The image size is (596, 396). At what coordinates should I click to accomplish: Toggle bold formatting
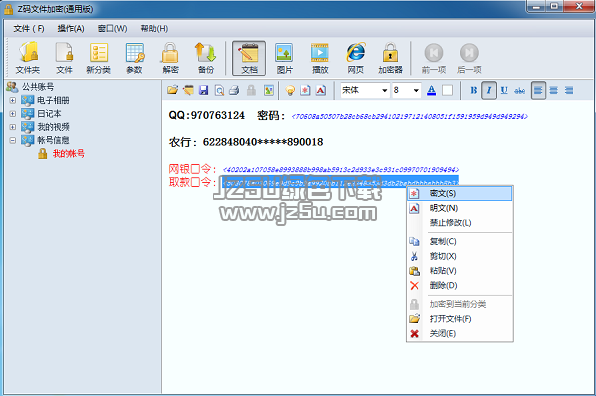[474, 90]
